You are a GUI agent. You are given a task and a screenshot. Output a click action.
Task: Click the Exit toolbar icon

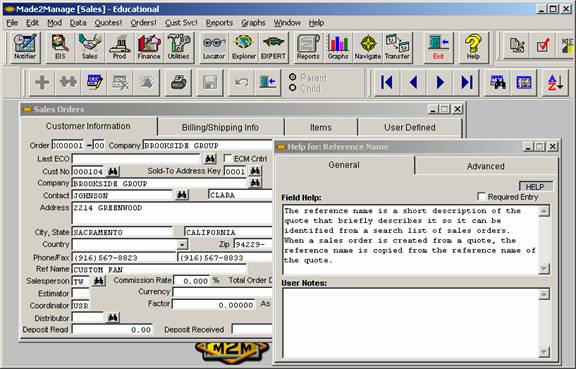[x=438, y=47]
